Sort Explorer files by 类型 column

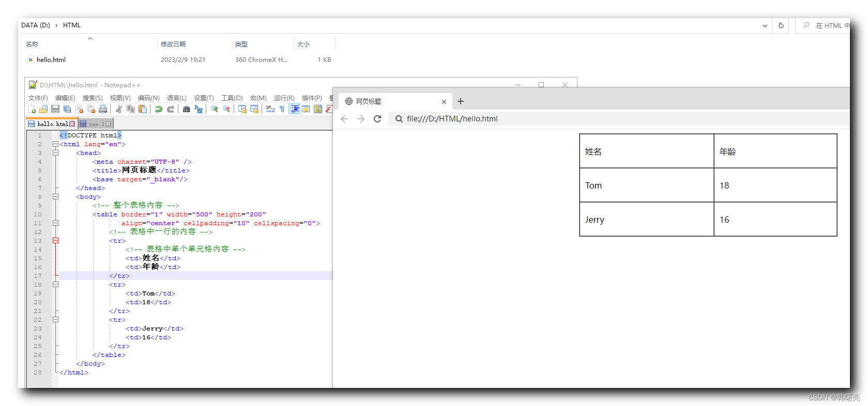(241, 44)
